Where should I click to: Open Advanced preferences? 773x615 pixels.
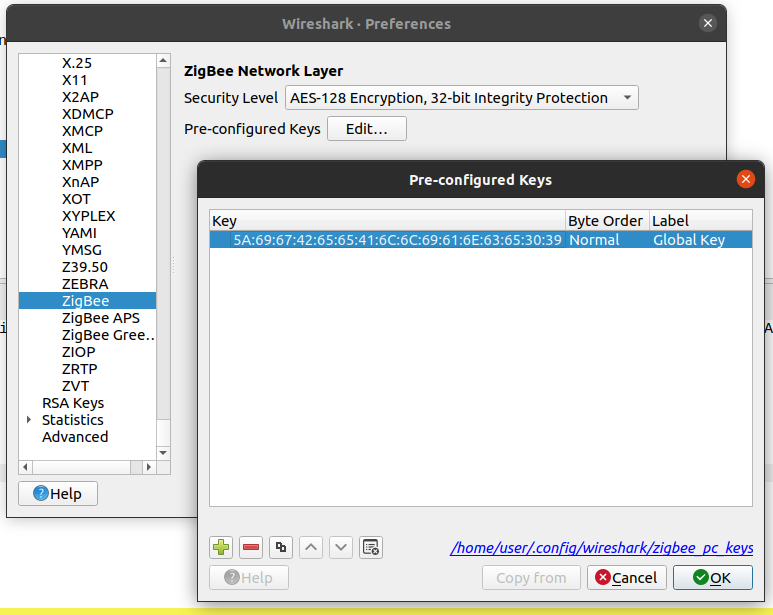click(75, 437)
